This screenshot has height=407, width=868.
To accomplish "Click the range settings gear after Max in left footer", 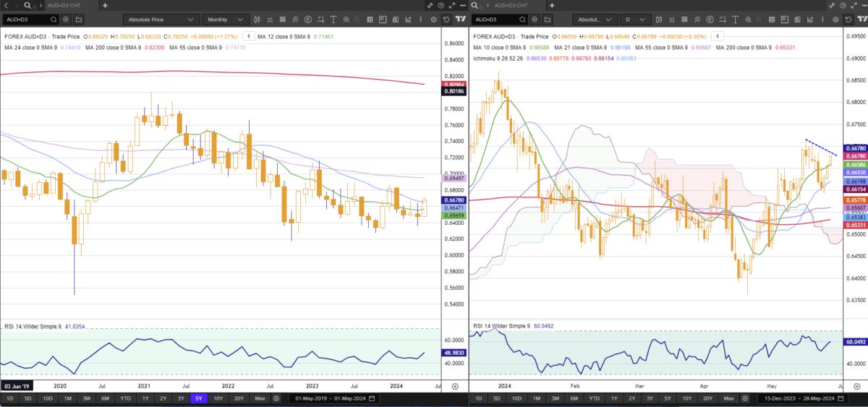I will point(276,398).
